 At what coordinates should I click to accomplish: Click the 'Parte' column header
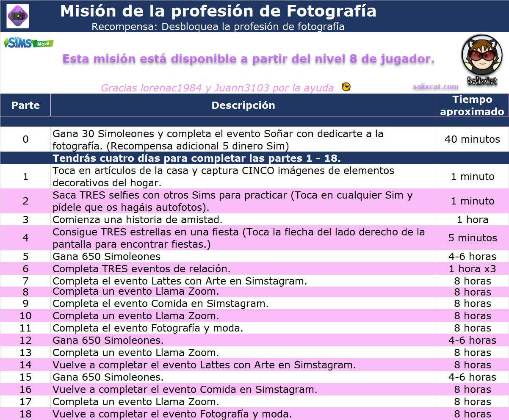click(x=25, y=105)
